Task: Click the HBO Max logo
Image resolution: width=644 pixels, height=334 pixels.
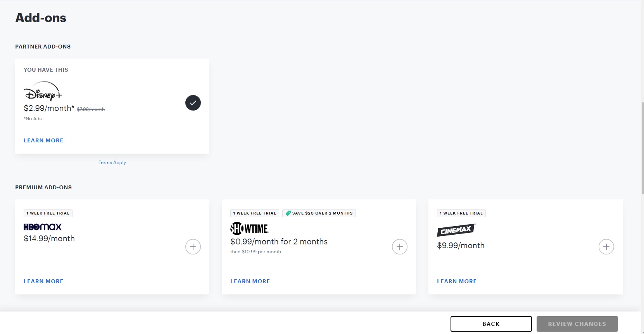Action: click(x=43, y=227)
